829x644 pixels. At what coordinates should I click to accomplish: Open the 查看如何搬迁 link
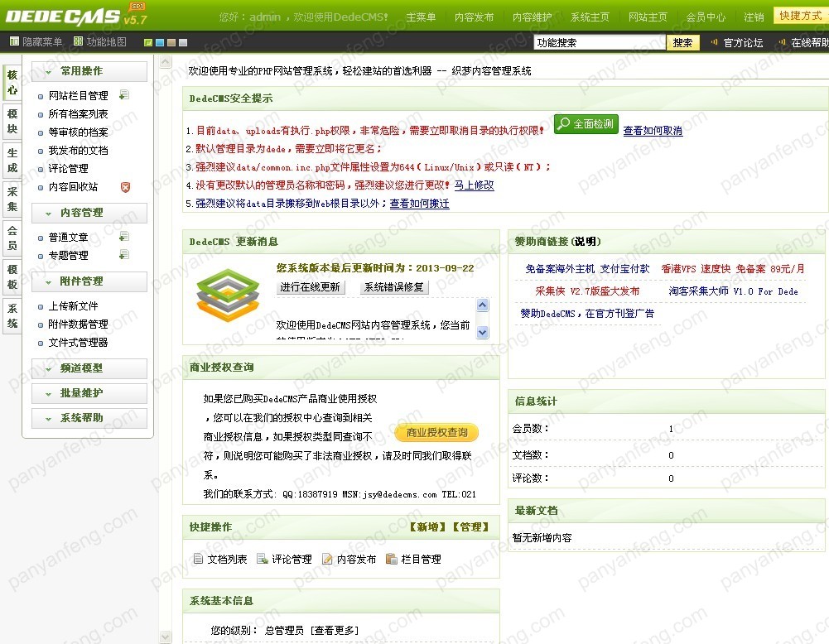(x=420, y=204)
